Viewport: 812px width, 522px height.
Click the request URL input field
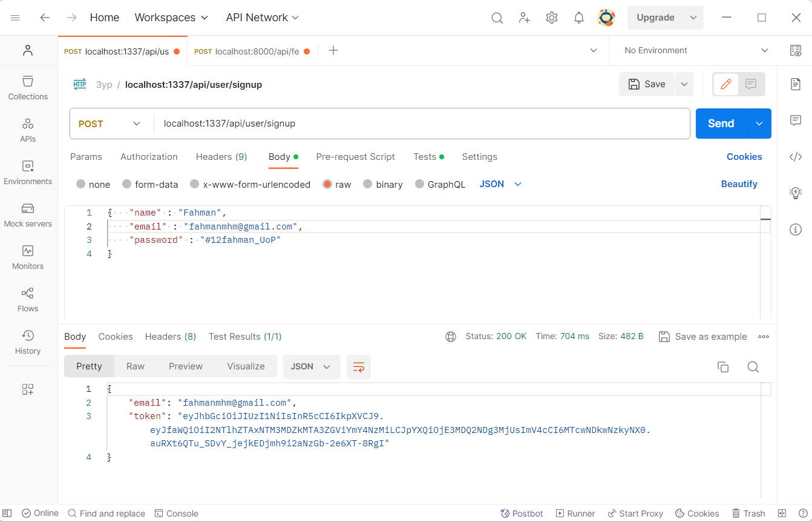422,124
